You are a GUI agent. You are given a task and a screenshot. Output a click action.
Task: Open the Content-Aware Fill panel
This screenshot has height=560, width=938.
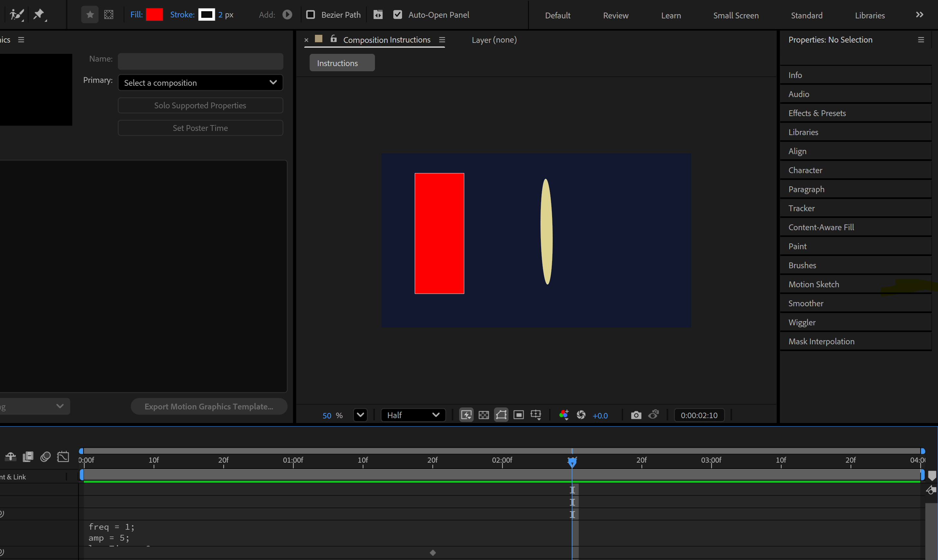(x=856, y=227)
